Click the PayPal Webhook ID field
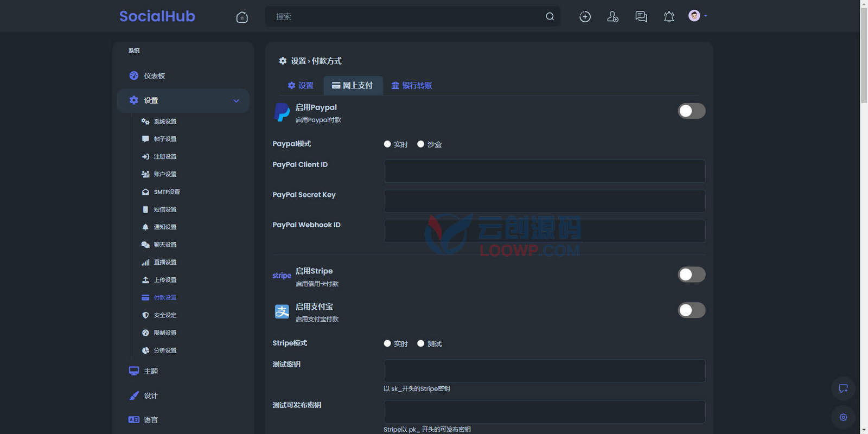 coord(545,231)
